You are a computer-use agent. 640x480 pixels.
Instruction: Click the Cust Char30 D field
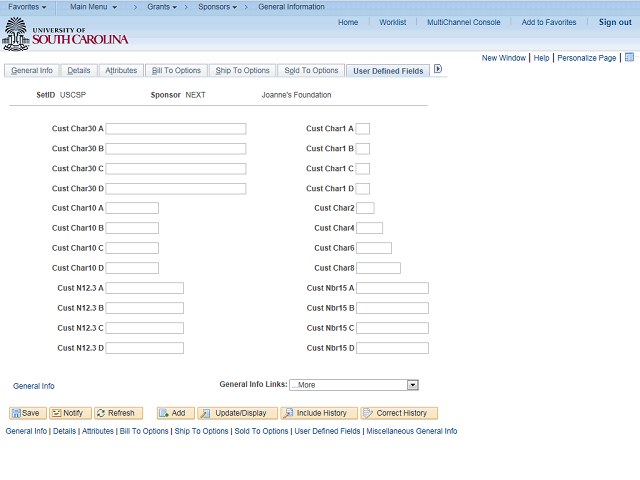point(176,189)
